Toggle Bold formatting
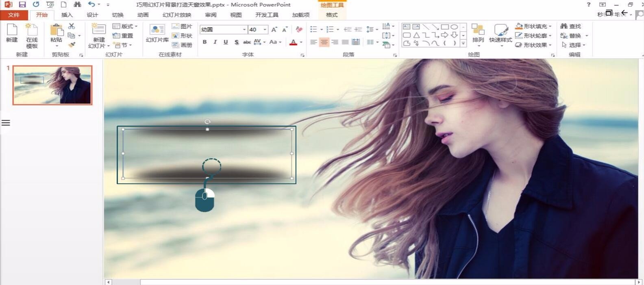 point(205,42)
